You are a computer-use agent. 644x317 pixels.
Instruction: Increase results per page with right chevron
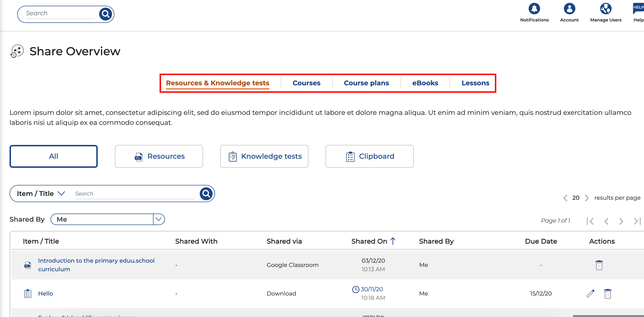[x=587, y=198]
